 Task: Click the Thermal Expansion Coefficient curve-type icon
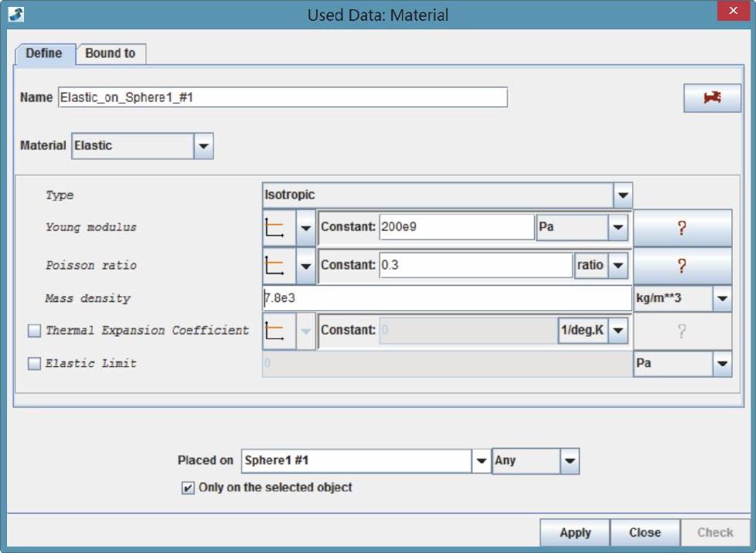click(x=274, y=331)
